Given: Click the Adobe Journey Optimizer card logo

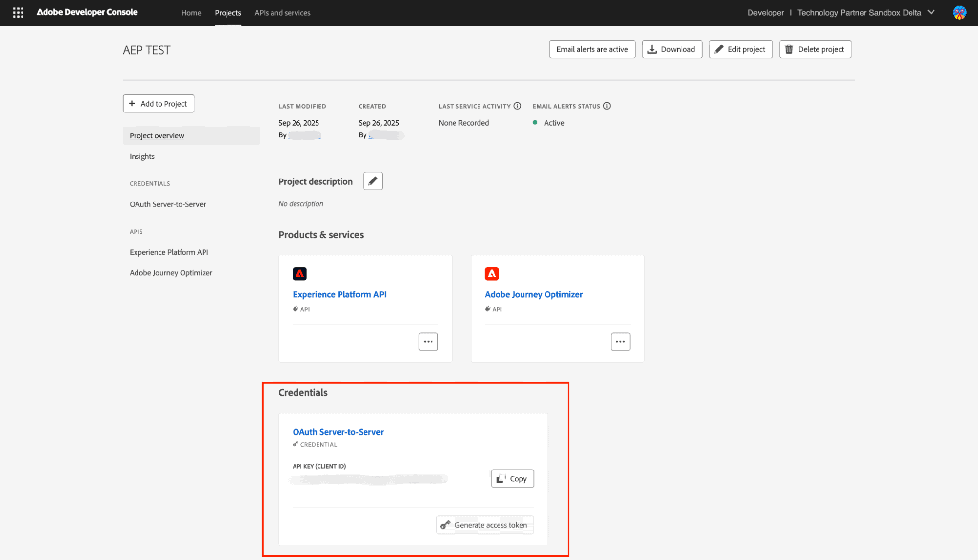Looking at the screenshot, I should (x=492, y=274).
